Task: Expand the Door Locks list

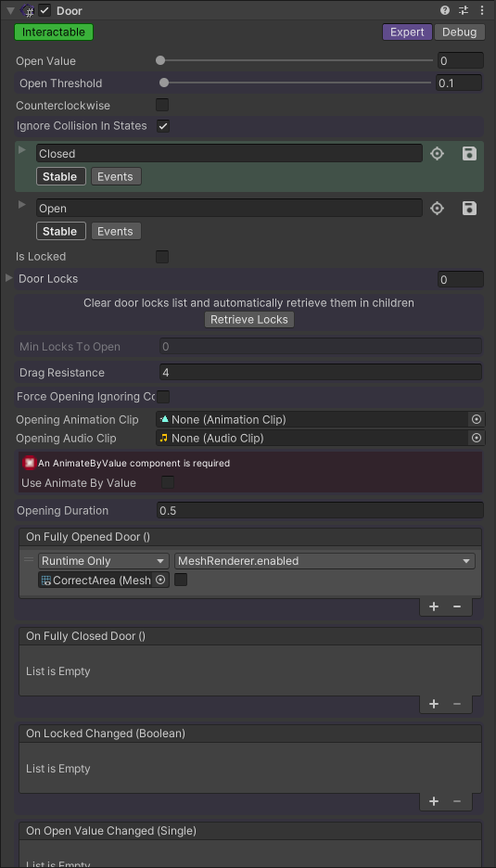Action: tap(9, 278)
